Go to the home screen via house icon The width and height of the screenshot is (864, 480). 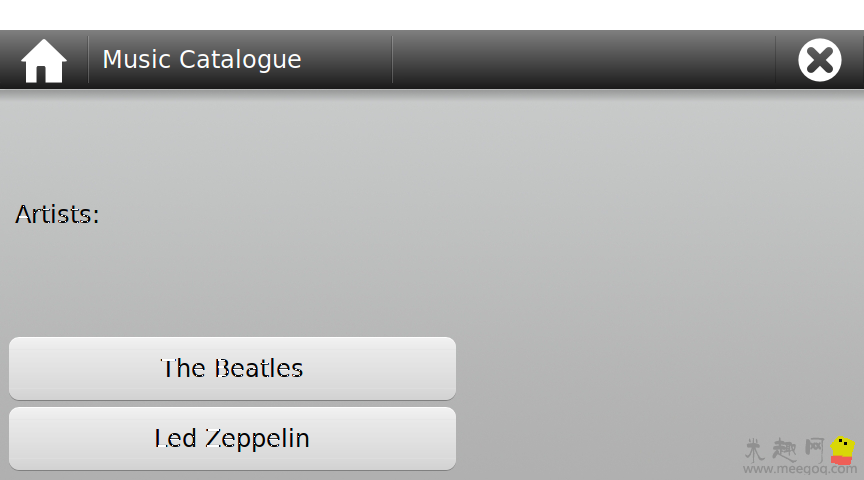pos(44,61)
